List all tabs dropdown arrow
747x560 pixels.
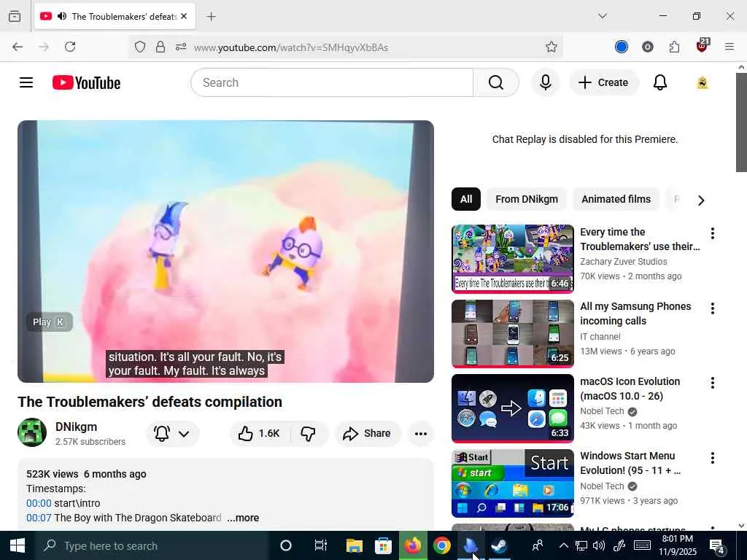[602, 16]
